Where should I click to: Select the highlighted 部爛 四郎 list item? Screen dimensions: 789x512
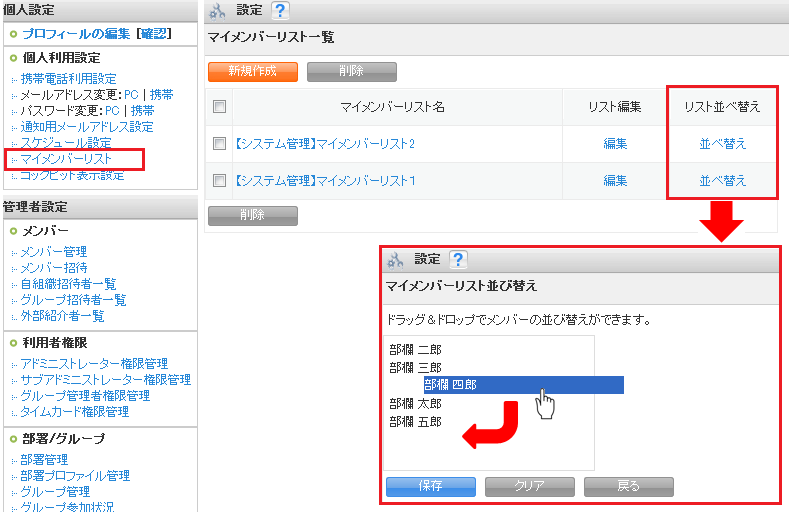450,385
